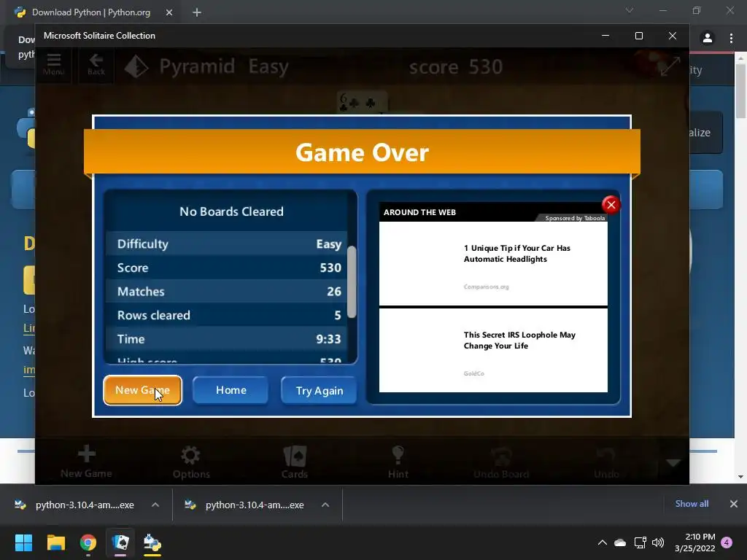Expand options for second python-3.10.4 download
The height and width of the screenshot is (560, 747).
click(325, 505)
